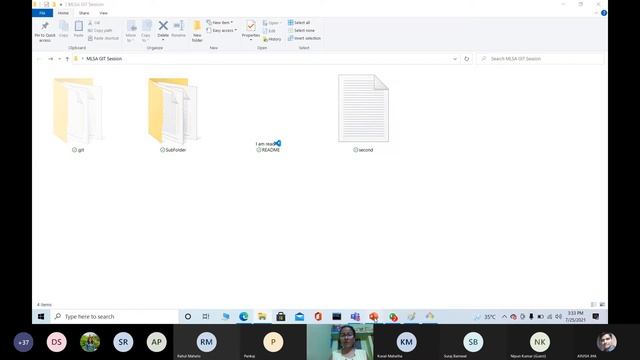
Task: Open the Office app from taskbar
Action: (x=318, y=316)
